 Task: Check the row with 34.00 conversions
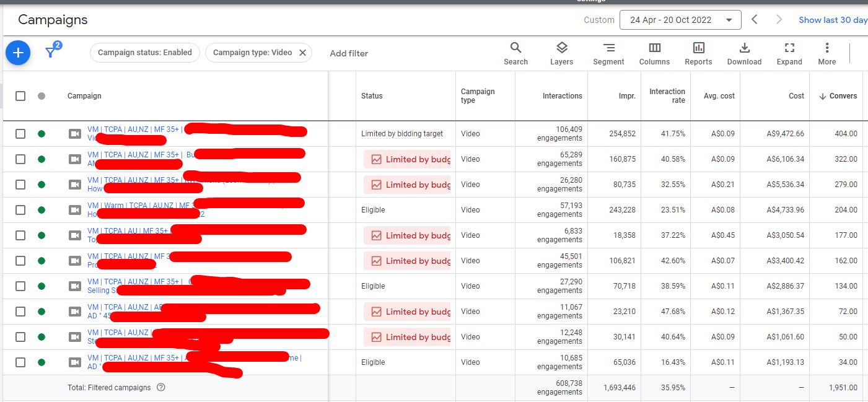(20, 362)
